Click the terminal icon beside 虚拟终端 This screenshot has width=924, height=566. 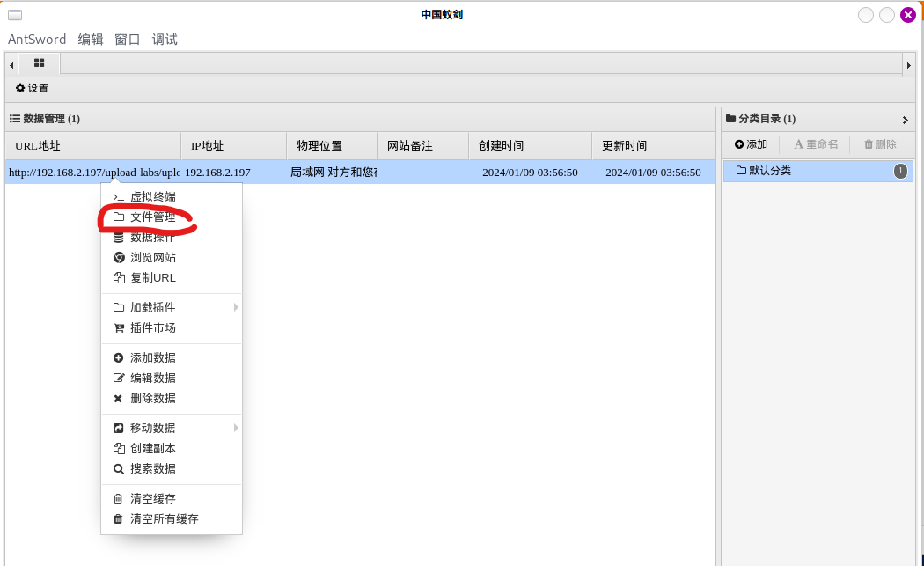pos(119,197)
